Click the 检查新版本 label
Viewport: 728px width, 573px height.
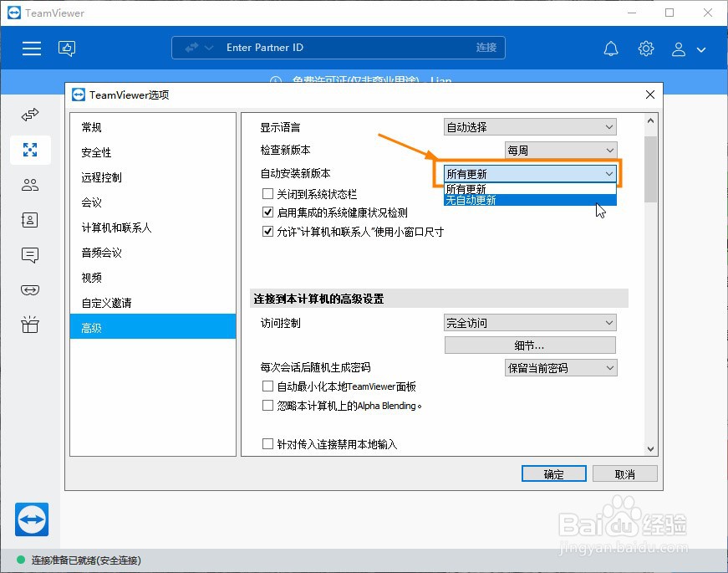tap(285, 150)
